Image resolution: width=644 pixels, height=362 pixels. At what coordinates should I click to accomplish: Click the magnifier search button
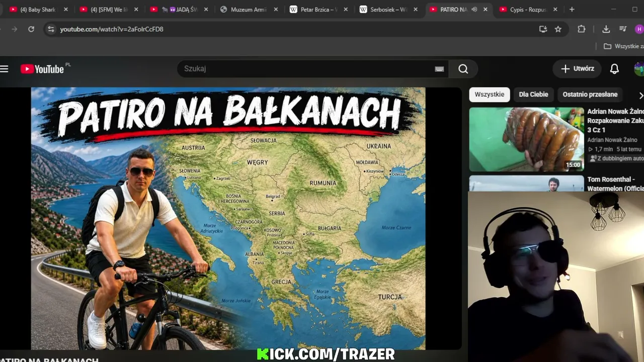463,69
